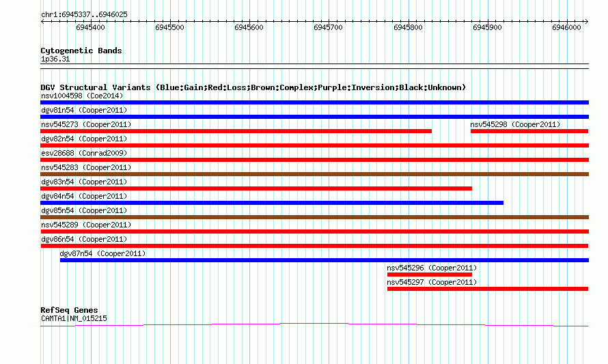Click ruler position 6945900

click(487, 27)
